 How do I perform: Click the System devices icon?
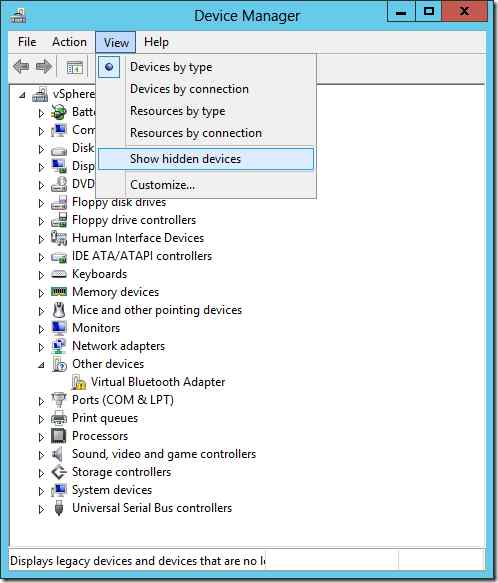click(x=59, y=490)
